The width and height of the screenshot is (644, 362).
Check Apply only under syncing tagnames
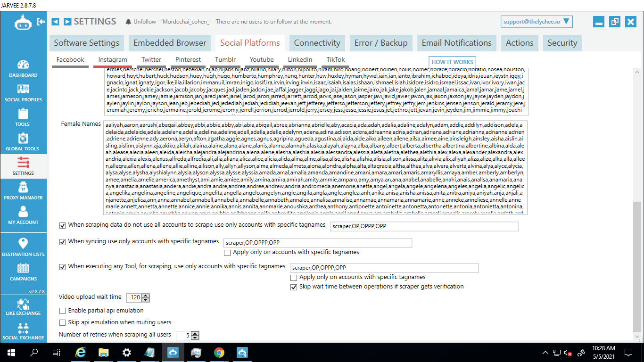(227, 253)
